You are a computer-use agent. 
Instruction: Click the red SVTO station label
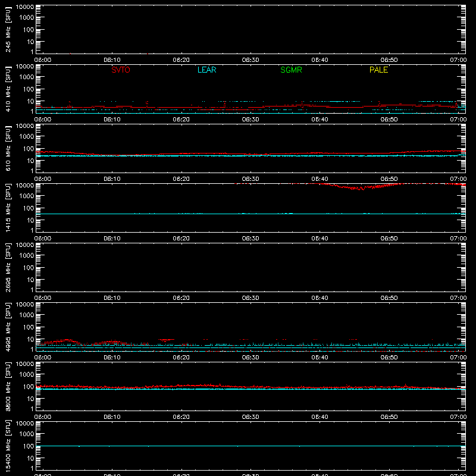click(121, 70)
